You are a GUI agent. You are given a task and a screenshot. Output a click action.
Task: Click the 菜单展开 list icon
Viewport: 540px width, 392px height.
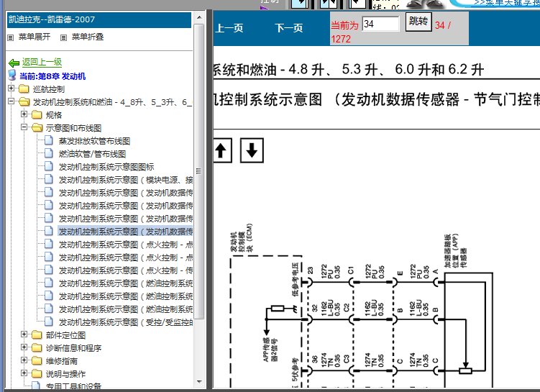click(11, 37)
